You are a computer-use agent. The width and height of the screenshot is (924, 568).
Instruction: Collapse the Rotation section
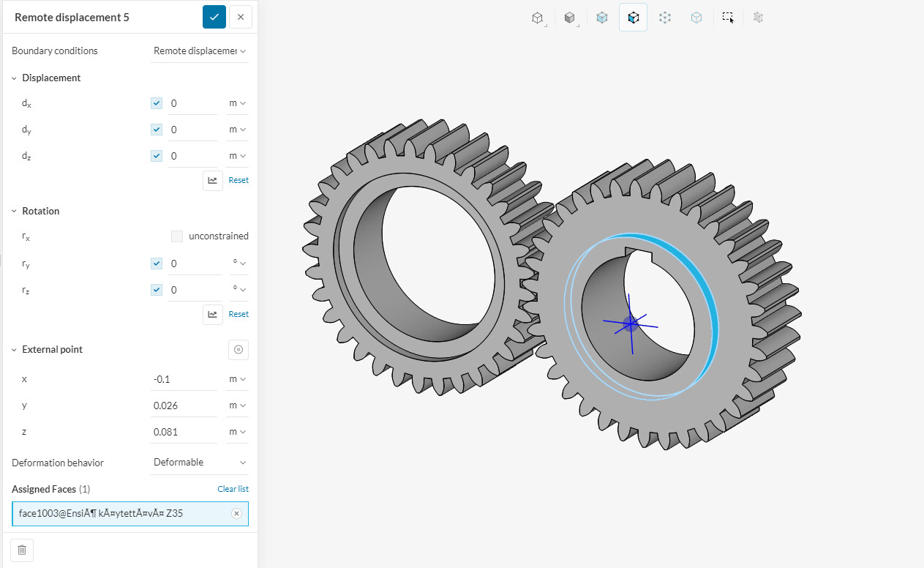(x=14, y=211)
